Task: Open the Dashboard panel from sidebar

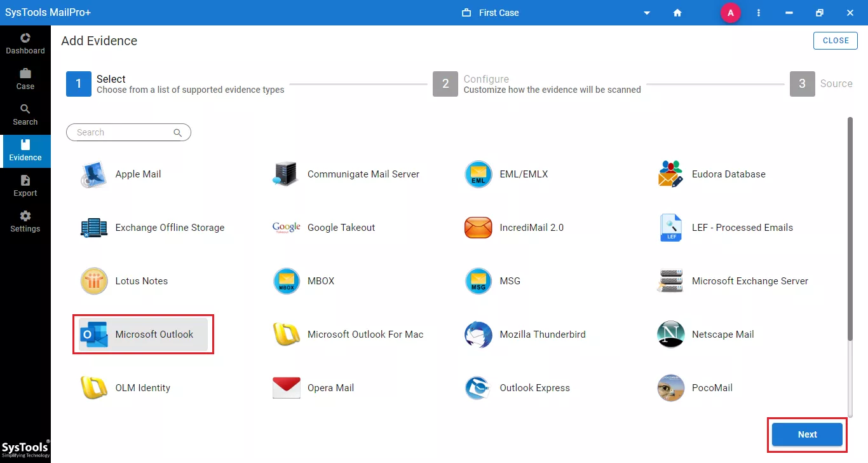Action: [x=25, y=43]
